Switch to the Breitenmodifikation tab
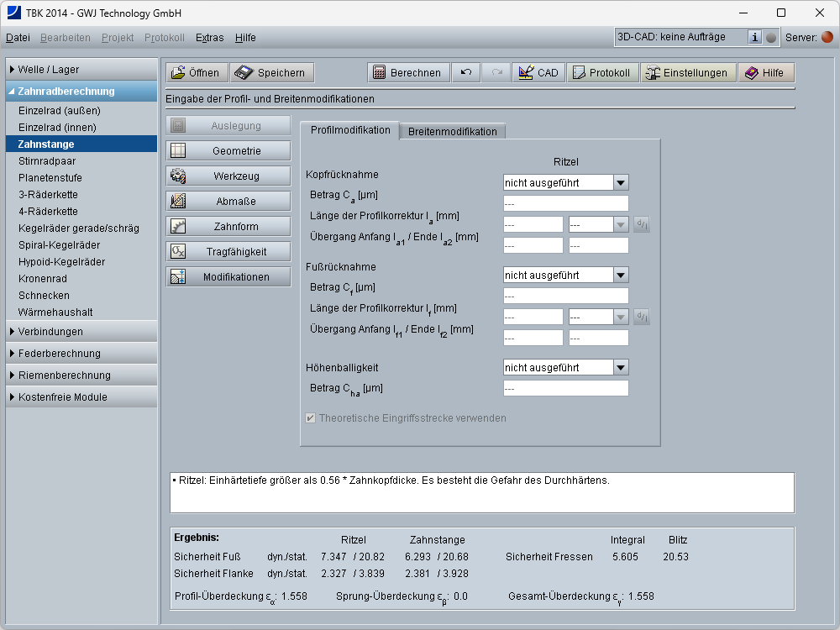Viewport: 840px width, 630px height. click(x=452, y=132)
